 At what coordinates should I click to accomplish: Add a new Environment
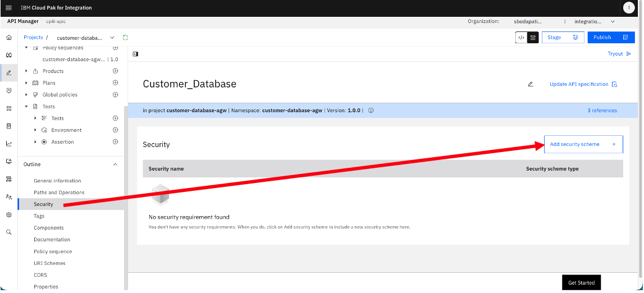click(x=116, y=130)
